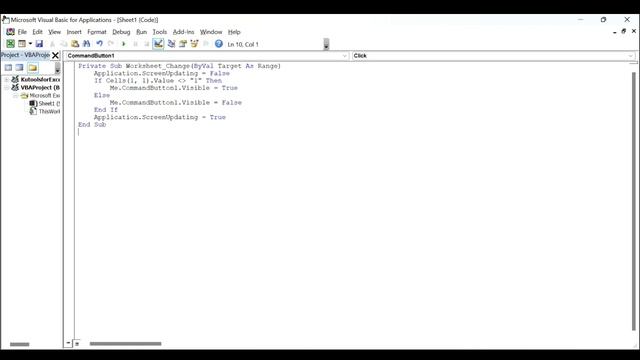This screenshot has width=640, height=360.
Task: Click the Project pane toolbar overflow arrow
Action: click(x=58, y=68)
